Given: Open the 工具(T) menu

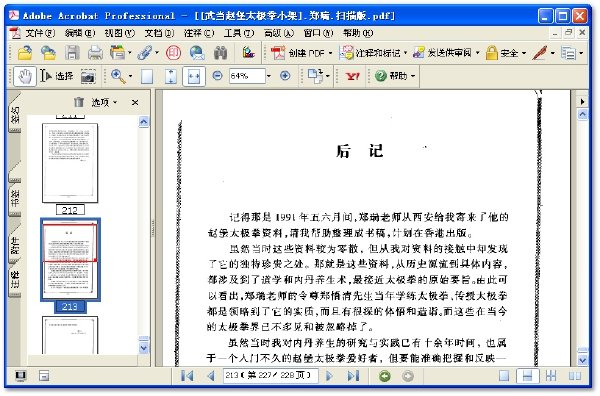Looking at the screenshot, I should click(239, 33).
